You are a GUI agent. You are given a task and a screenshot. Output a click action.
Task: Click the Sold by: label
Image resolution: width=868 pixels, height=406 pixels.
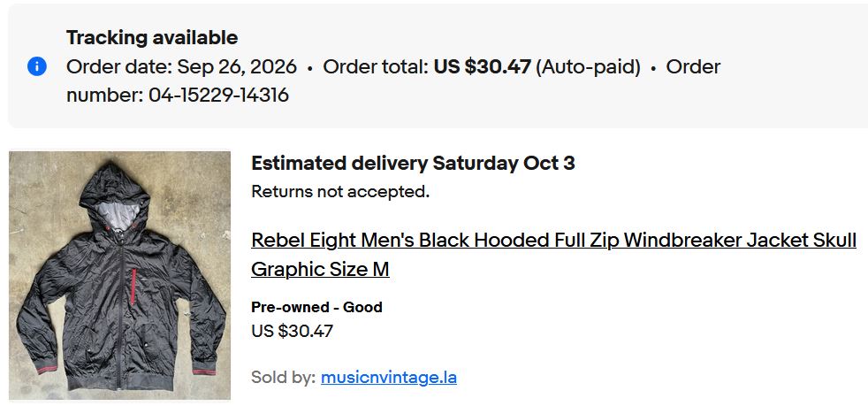click(x=284, y=378)
